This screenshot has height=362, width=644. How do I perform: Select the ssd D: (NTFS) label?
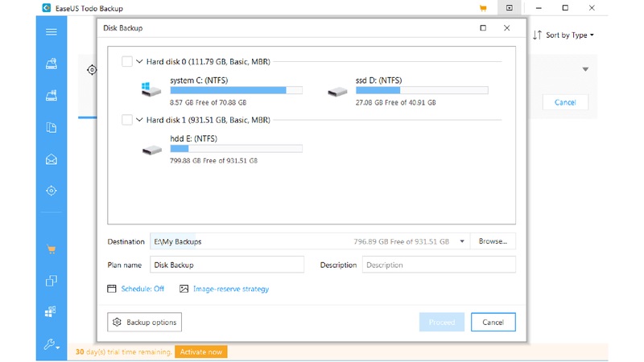378,80
